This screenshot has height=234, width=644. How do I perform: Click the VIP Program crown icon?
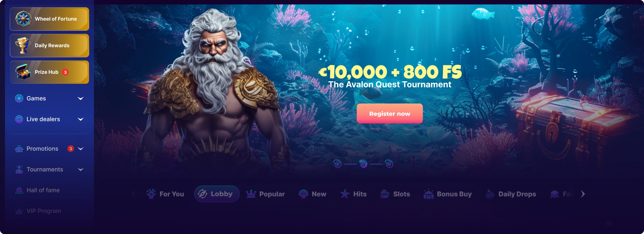click(x=19, y=211)
